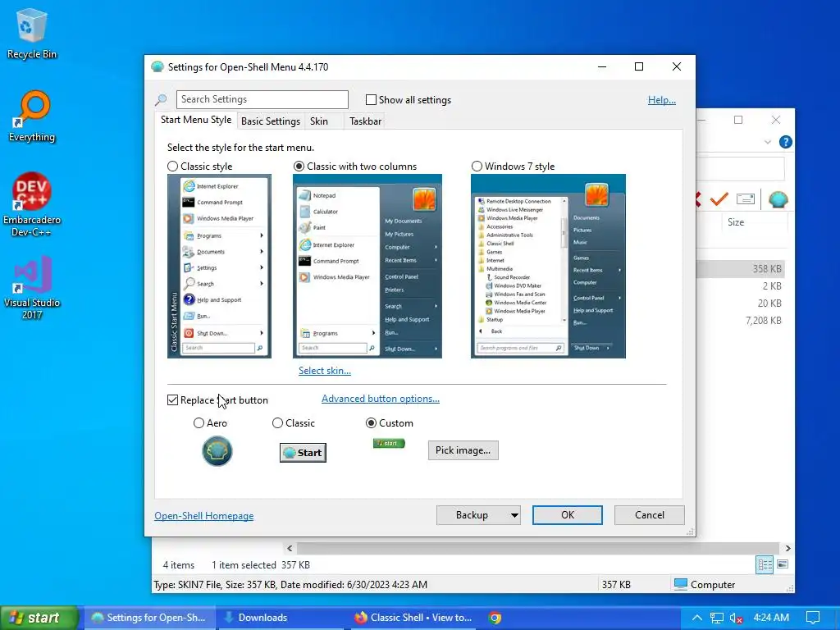The width and height of the screenshot is (840, 630).
Task: Uncheck the Replace Start button checkbox
Action: click(x=172, y=400)
